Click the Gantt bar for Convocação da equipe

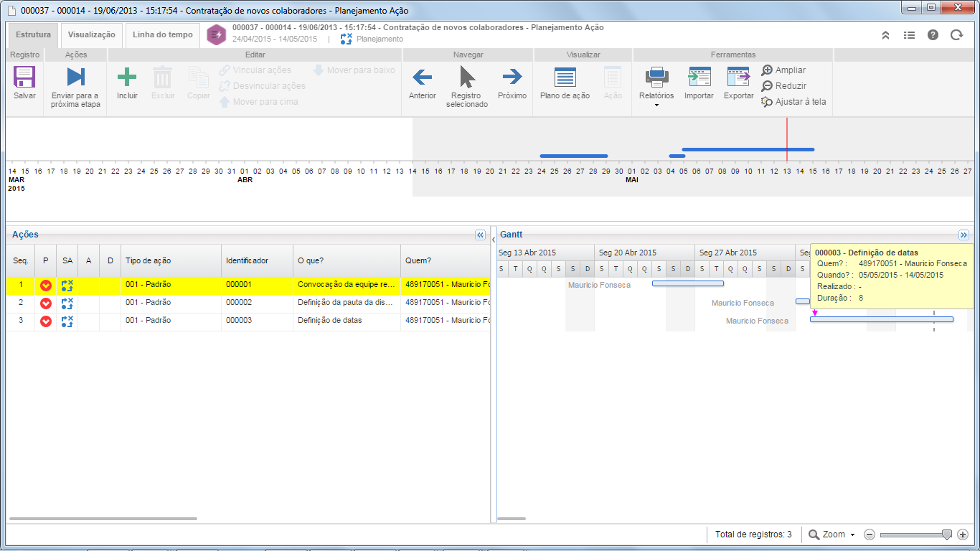pyautogui.click(x=688, y=283)
